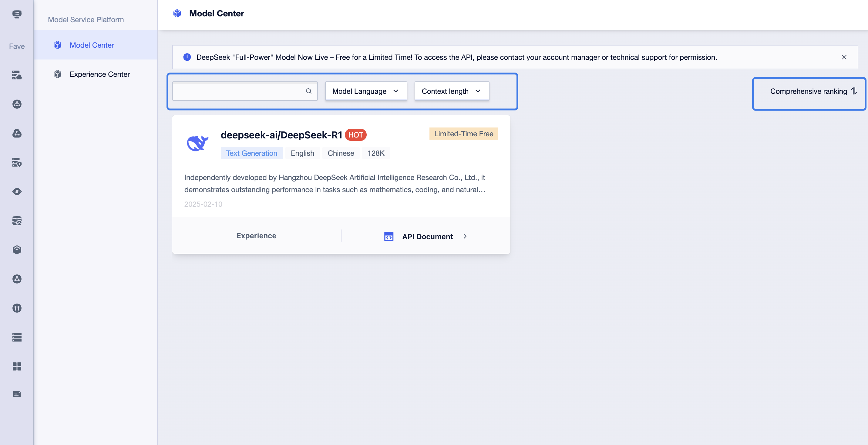The image size is (868, 445).
Task: Open the server with shield sidebar icon
Action: [17, 162]
